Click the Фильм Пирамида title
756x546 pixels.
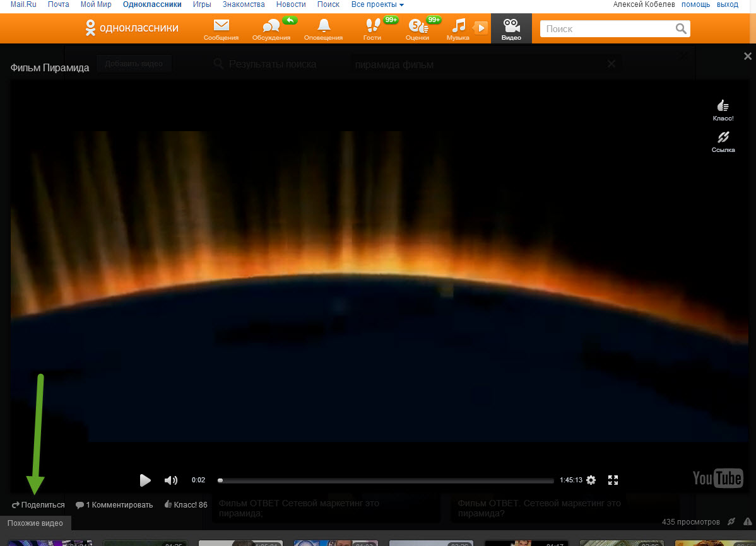click(50, 67)
